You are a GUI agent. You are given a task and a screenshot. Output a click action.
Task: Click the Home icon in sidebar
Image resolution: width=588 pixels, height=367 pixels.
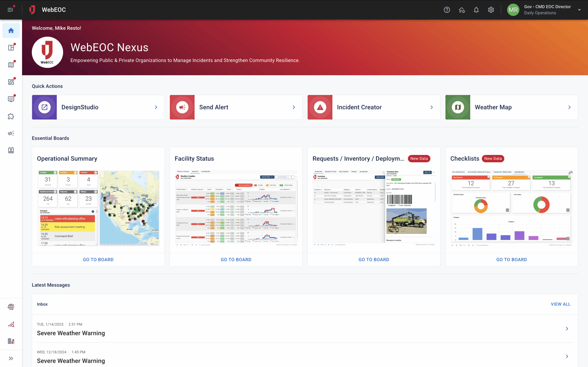[11, 31]
